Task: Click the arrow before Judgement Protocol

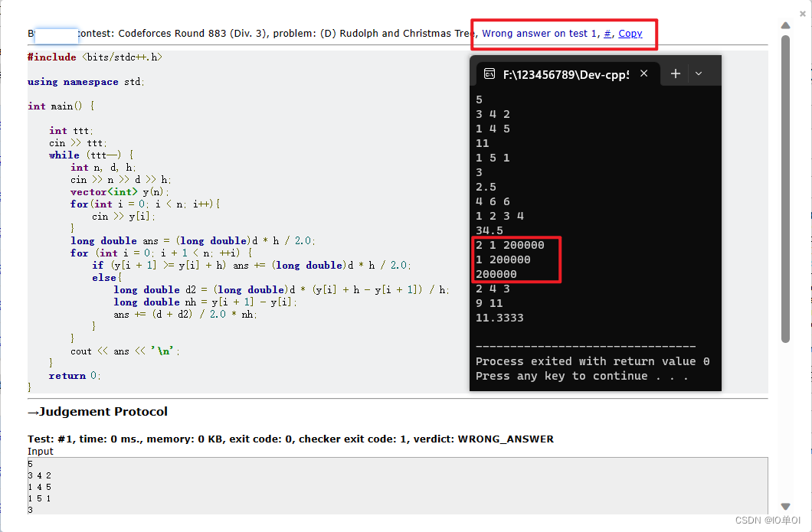Action: [34, 411]
